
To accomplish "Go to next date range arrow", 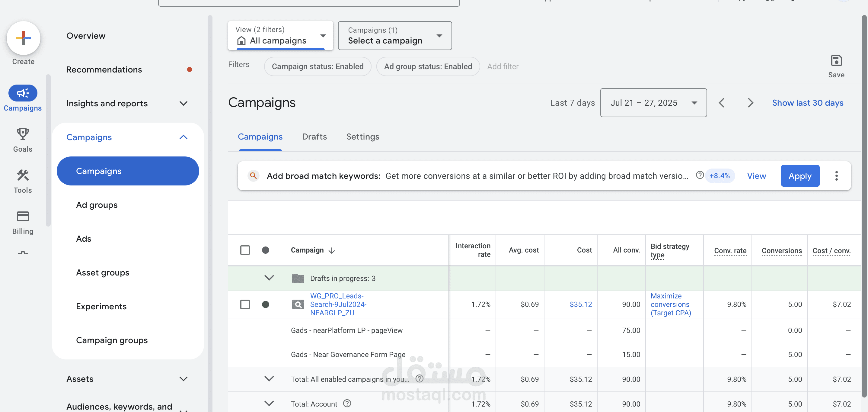I will (x=750, y=103).
